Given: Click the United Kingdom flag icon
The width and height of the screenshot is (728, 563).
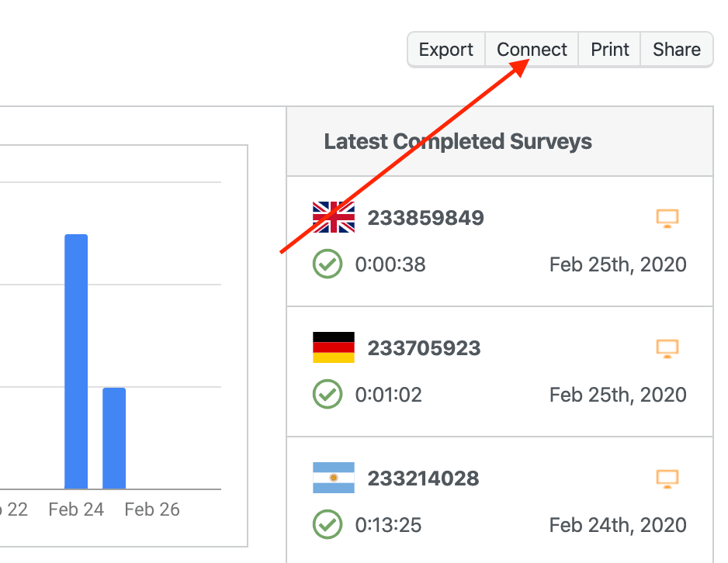Looking at the screenshot, I should [x=333, y=217].
